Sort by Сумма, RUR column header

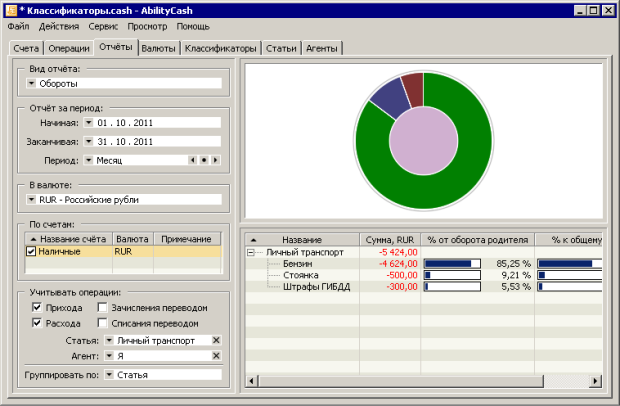pyautogui.click(x=388, y=240)
